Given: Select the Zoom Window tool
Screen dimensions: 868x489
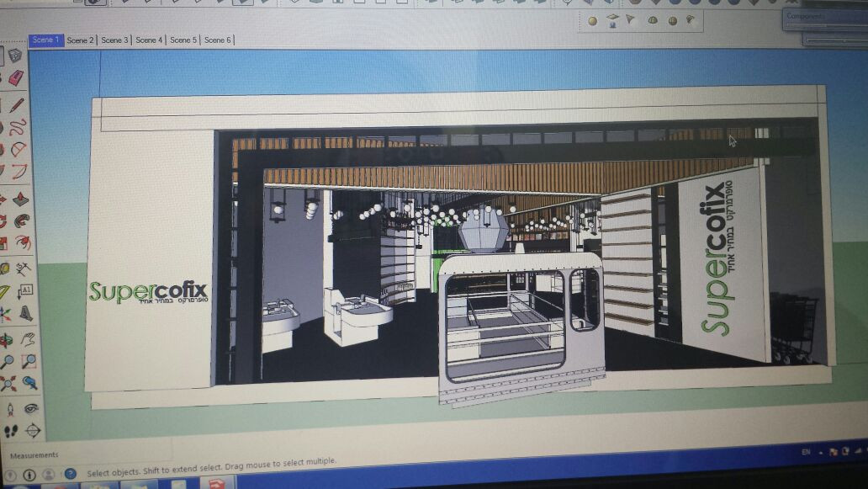Looking at the screenshot, I should pos(29,361).
